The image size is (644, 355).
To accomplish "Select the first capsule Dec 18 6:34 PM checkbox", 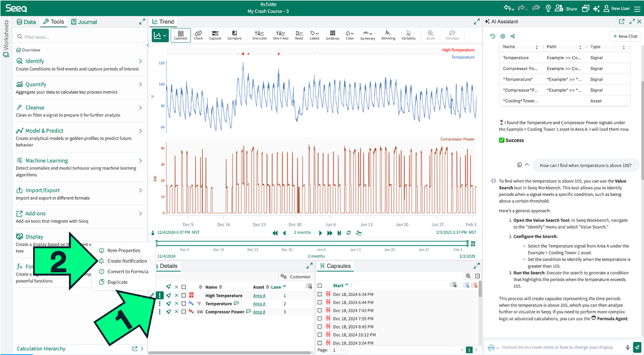I will coord(320,294).
